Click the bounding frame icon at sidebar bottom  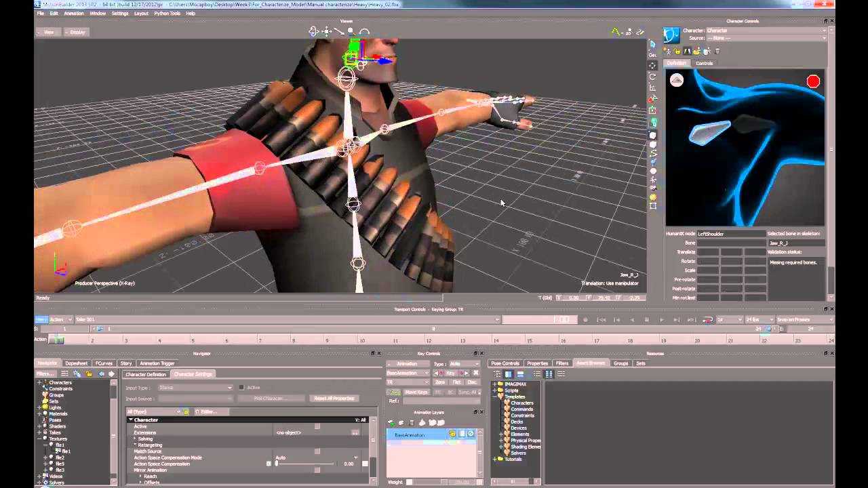[x=654, y=206]
